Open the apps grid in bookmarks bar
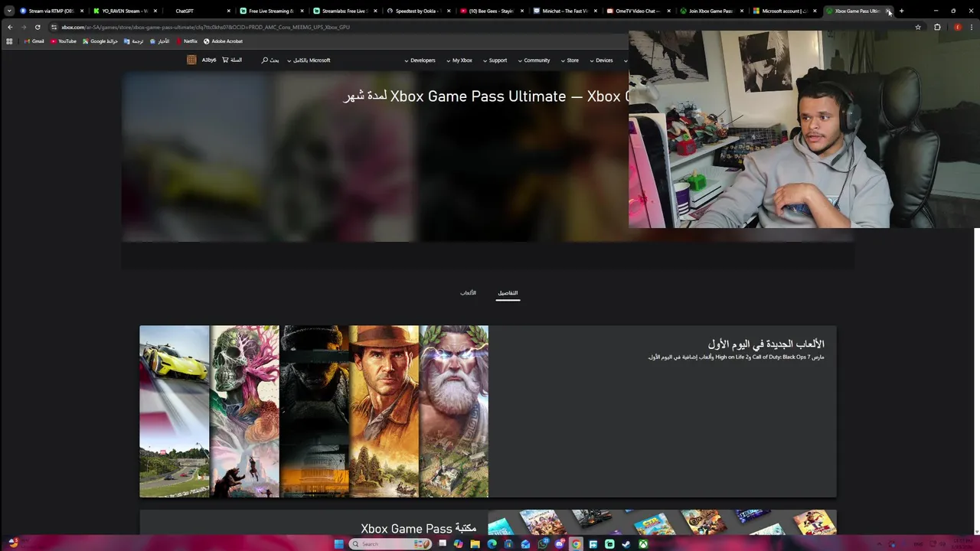Viewport: 980px width, 551px height. [9, 41]
